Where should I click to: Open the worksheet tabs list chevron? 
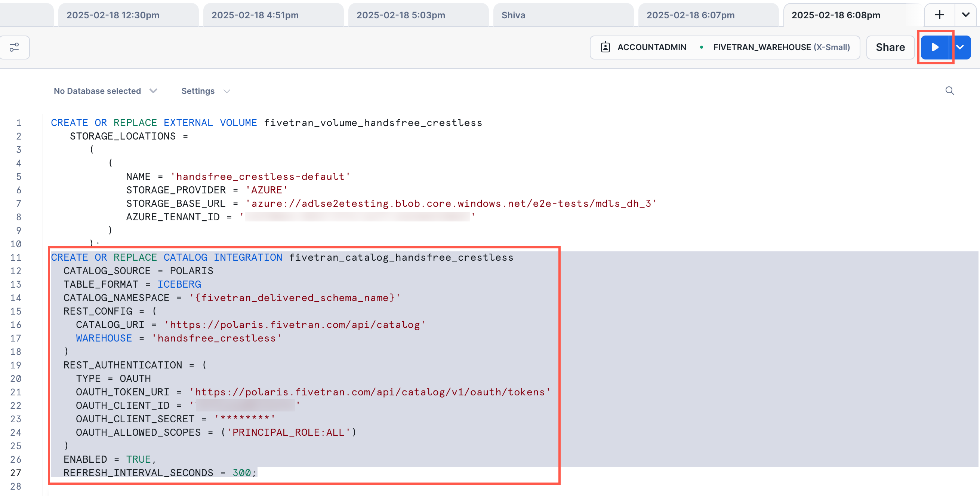tap(965, 15)
